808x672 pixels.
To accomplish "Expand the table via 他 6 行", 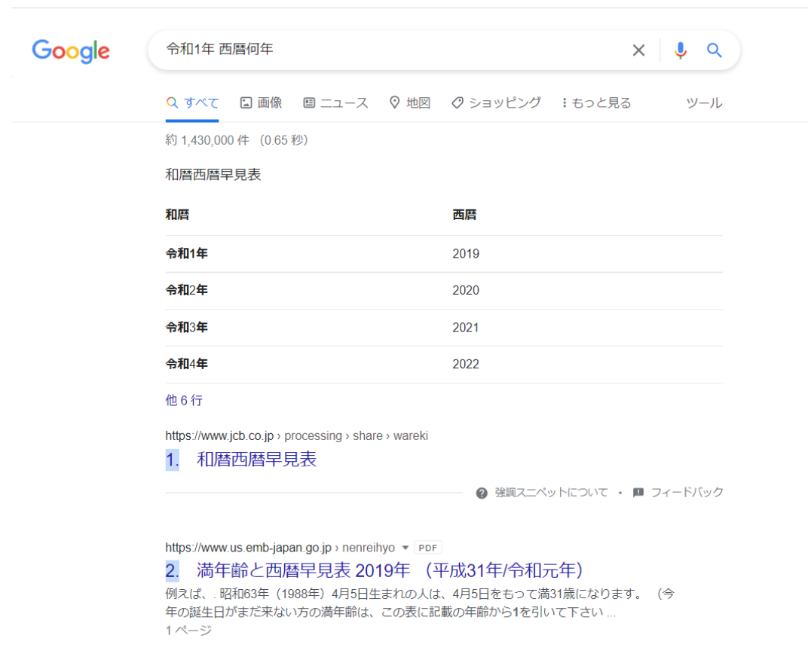I will pos(184,400).
